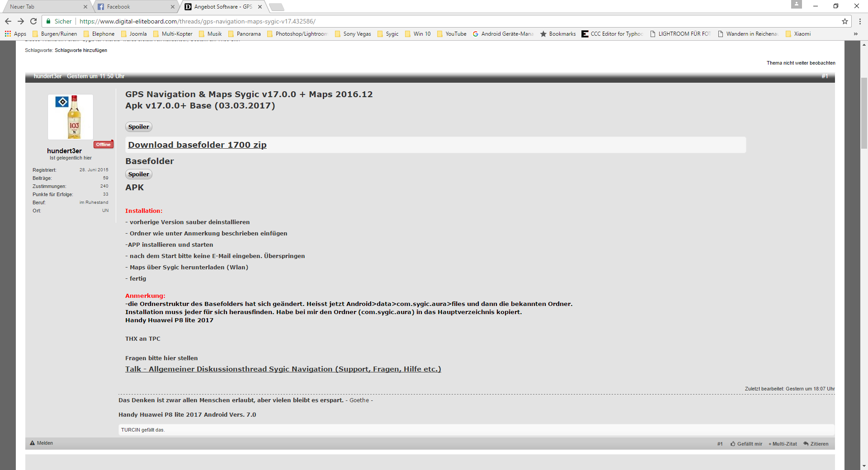The image size is (868, 470).
Task: Open hundert3er's avatar image
Action: point(71,117)
